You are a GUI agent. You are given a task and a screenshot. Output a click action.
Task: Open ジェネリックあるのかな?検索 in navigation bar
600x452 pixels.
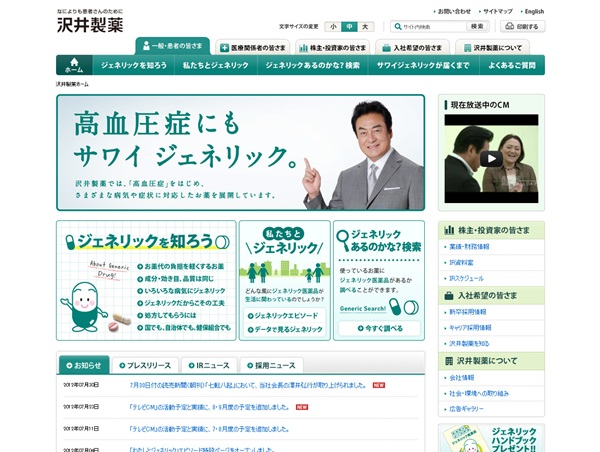pyautogui.click(x=313, y=65)
